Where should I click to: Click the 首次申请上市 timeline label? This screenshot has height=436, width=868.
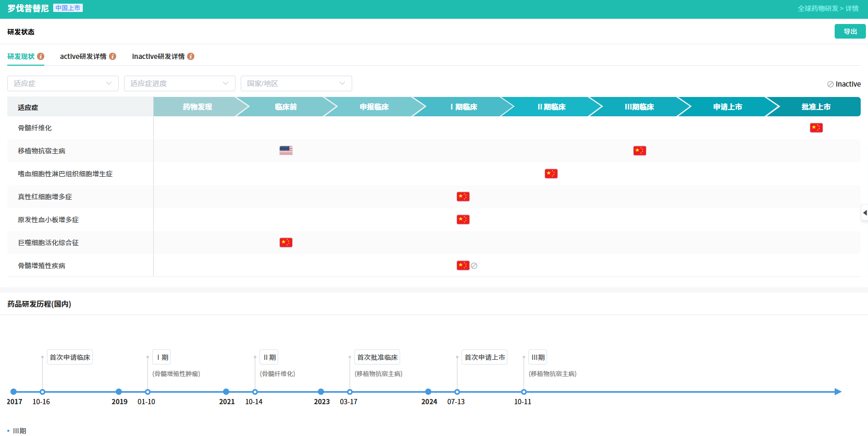coord(485,357)
